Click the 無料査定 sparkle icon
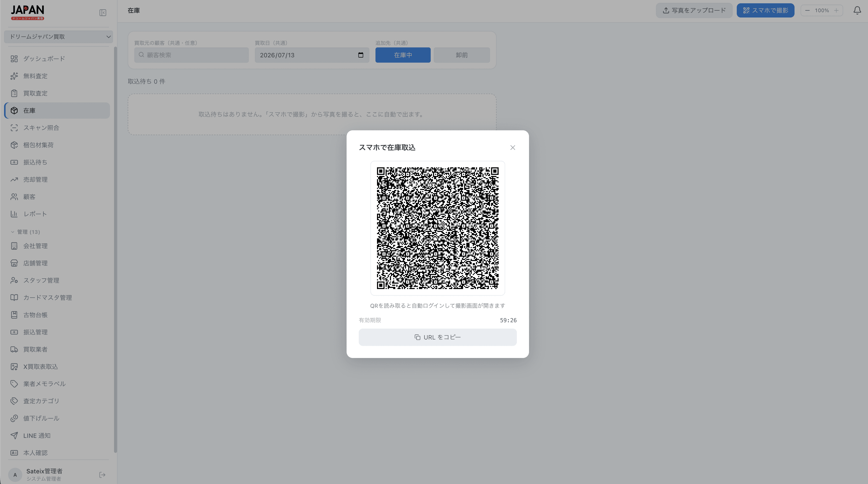The image size is (868, 484). [x=14, y=76]
